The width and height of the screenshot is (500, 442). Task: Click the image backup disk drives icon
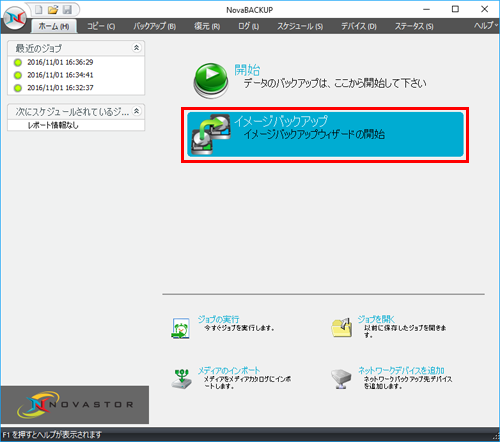click(211, 134)
